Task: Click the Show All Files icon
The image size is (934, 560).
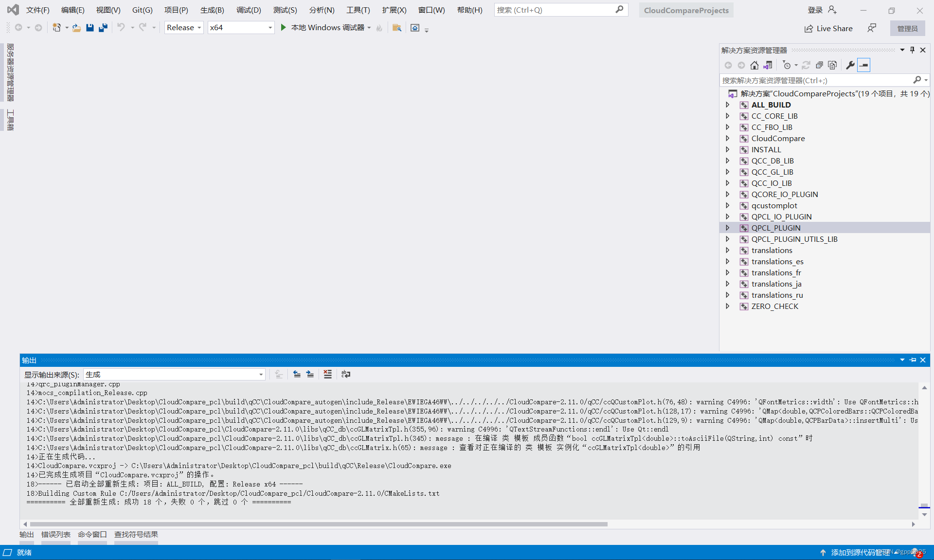Action: (832, 65)
